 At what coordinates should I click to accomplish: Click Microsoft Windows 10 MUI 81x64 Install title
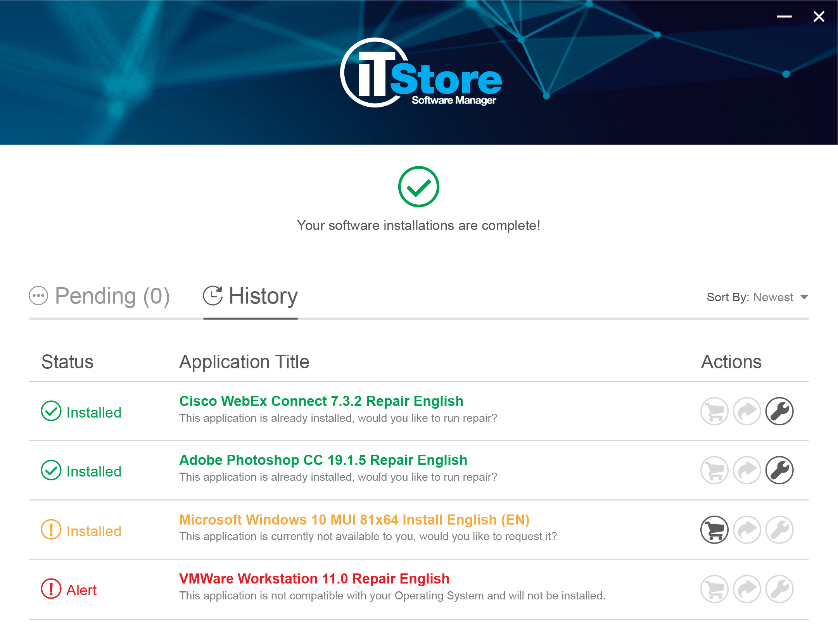354,520
